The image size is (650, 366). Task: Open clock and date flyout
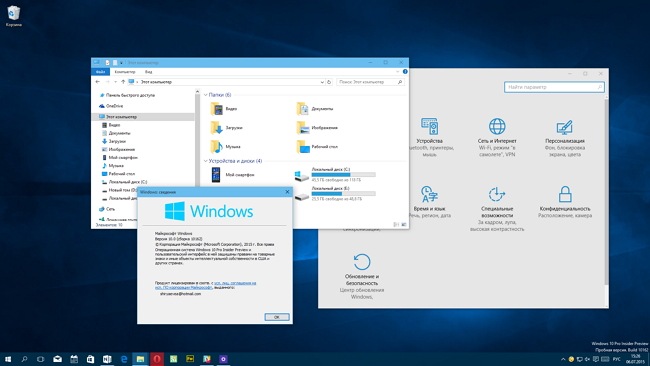(x=635, y=359)
